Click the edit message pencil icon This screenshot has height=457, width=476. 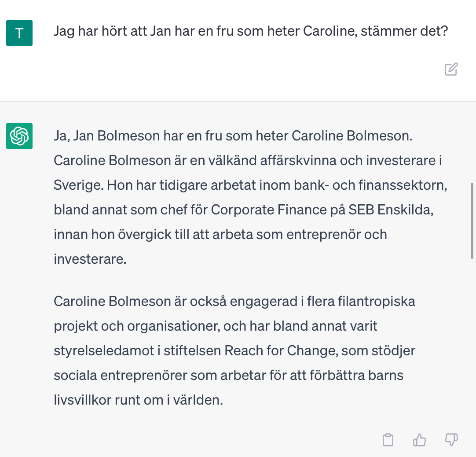tap(451, 70)
